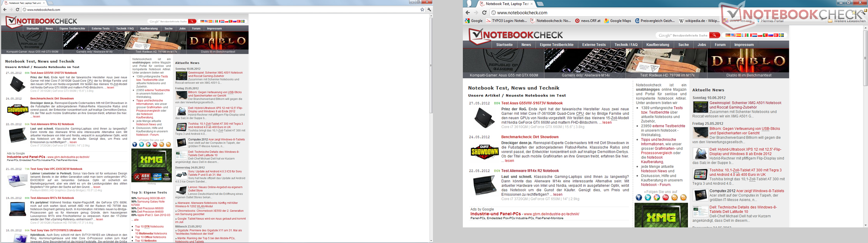Open Google+ icon in left window's sidebar
This screenshot has height=243, width=868.
pos(148,144)
